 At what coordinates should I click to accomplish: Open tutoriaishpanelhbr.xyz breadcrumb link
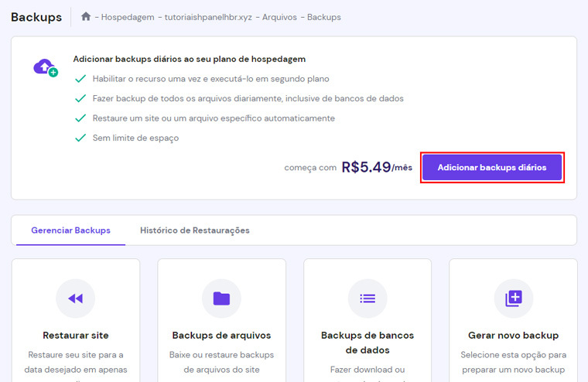208,17
